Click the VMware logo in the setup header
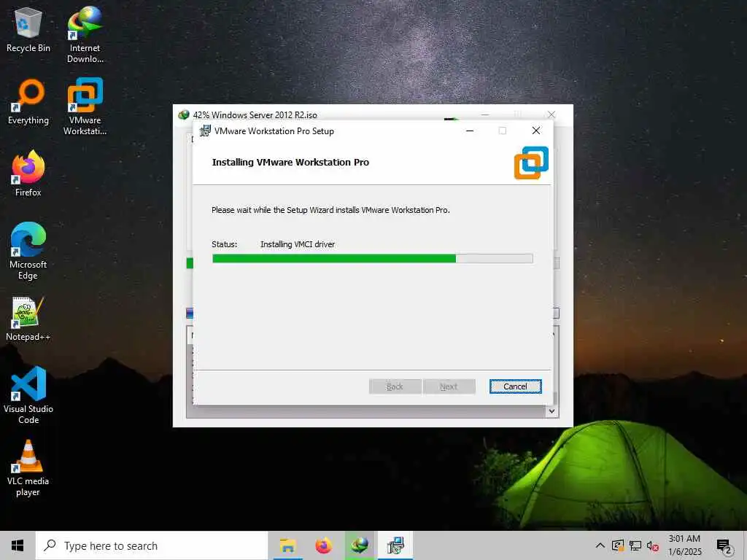 click(x=531, y=163)
